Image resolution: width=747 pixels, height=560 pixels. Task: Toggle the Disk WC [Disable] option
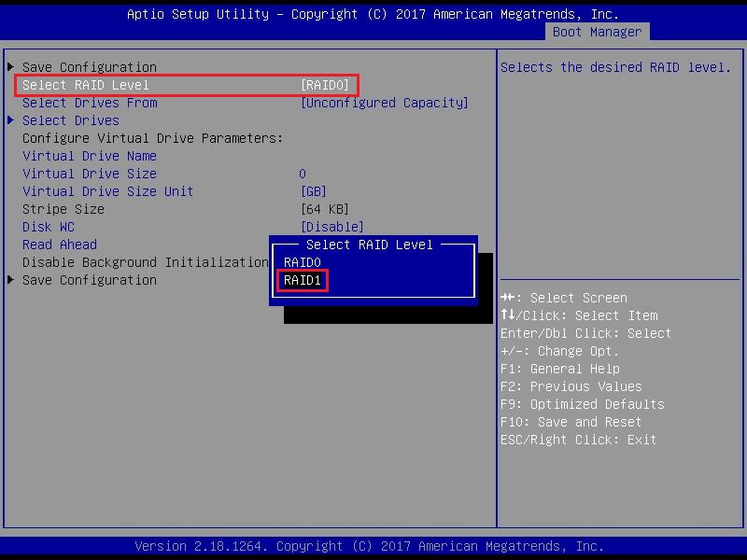tap(331, 227)
